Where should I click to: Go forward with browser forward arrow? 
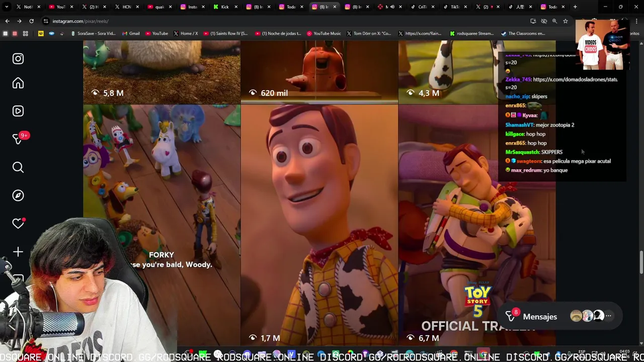pyautogui.click(x=19, y=21)
